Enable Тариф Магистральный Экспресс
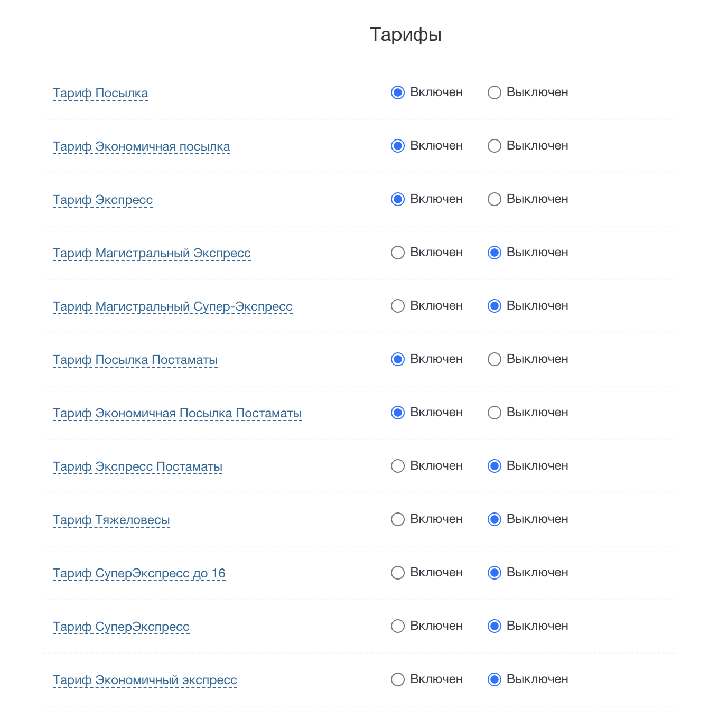 pos(398,253)
